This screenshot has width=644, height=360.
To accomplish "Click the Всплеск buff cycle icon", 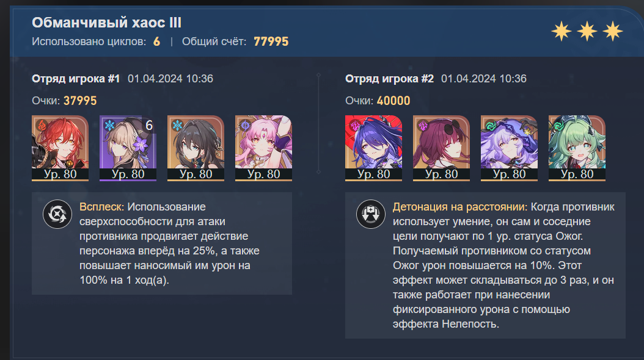I will [57, 214].
